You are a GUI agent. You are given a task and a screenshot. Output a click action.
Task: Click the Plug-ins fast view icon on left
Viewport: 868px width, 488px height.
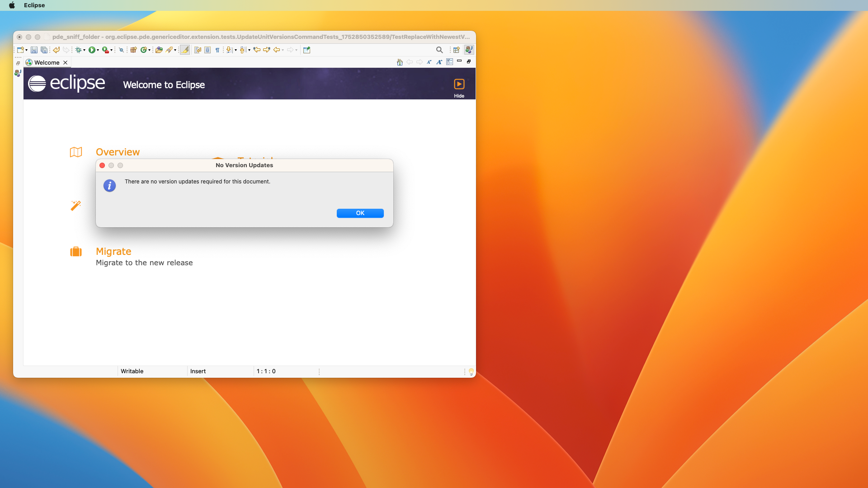pyautogui.click(x=18, y=73)
